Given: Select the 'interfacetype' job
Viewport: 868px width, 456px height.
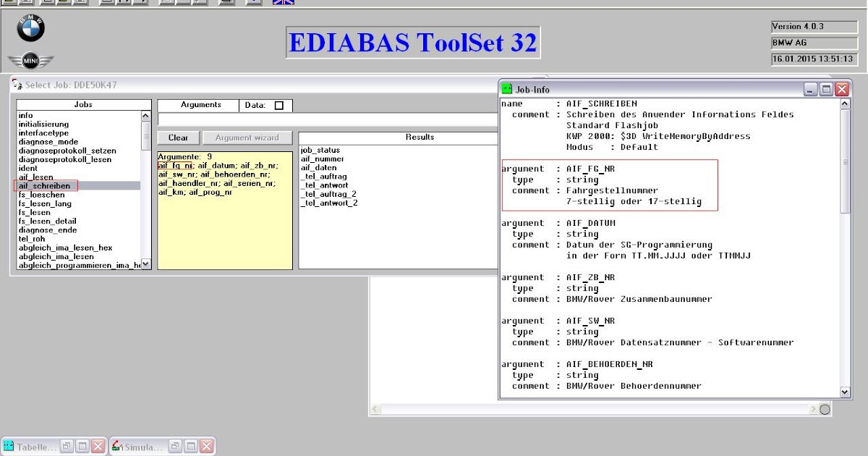Looking at the screenshot, I should 43,133.
